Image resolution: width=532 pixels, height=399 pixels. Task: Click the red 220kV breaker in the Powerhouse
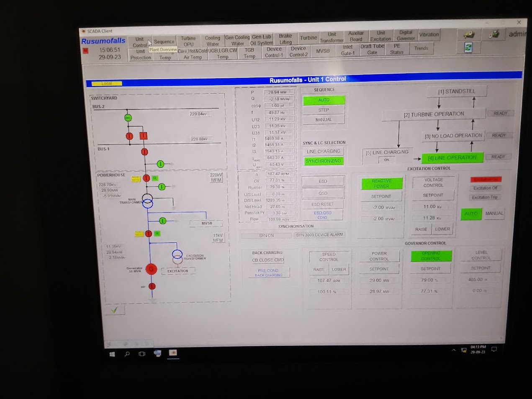coord(146,178)
